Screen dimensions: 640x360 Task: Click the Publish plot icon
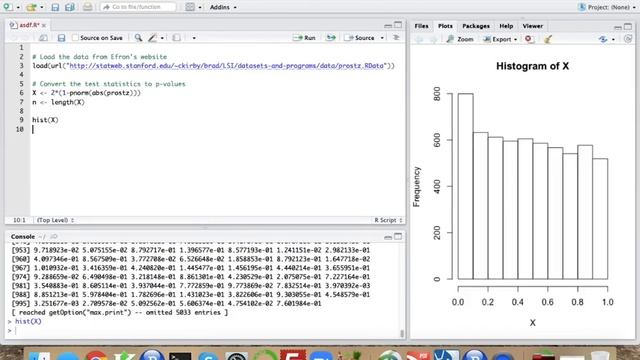pos(603,39)
